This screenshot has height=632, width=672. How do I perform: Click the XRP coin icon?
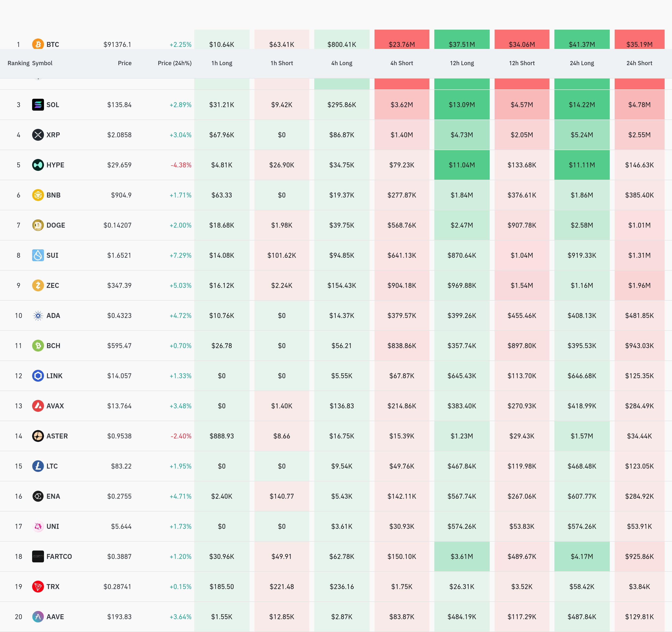coord(38,135)
